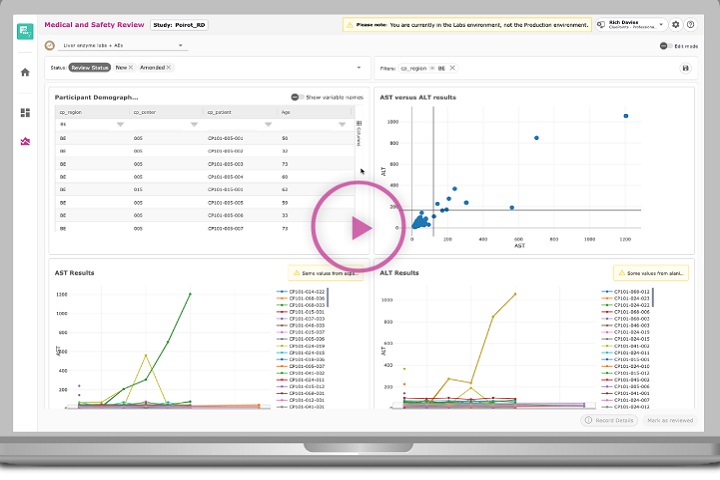
Task: Remove the Amended status chip
Action: pos(168,67)
